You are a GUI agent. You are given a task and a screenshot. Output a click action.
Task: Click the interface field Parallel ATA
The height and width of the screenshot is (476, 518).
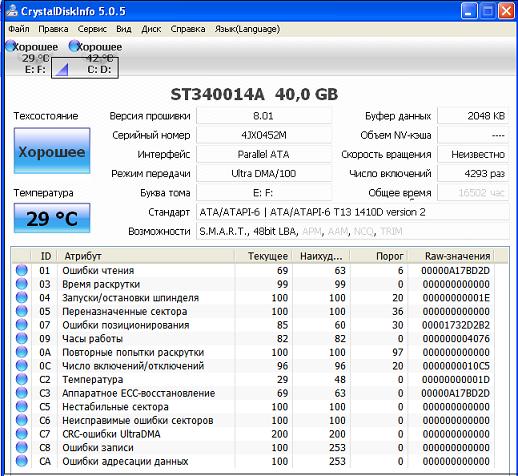(263, 154)
